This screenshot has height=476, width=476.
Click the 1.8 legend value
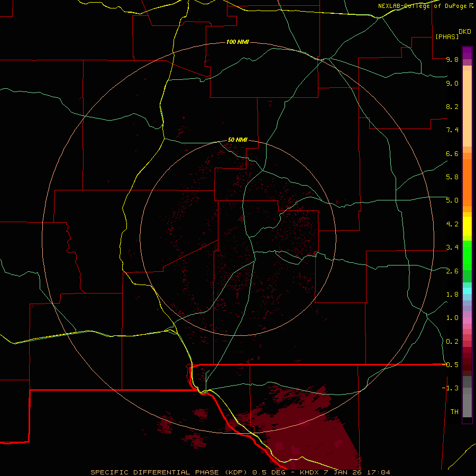click(x=452, y=295)
